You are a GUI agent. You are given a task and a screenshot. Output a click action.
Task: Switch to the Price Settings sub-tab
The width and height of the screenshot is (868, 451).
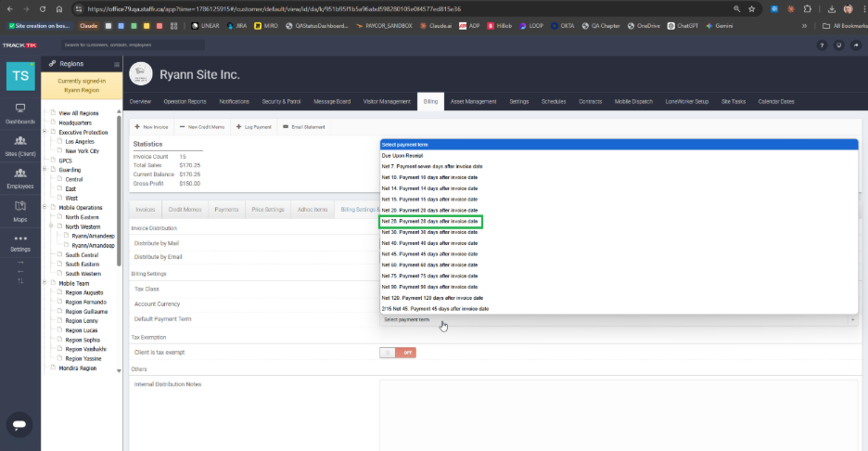268,210
